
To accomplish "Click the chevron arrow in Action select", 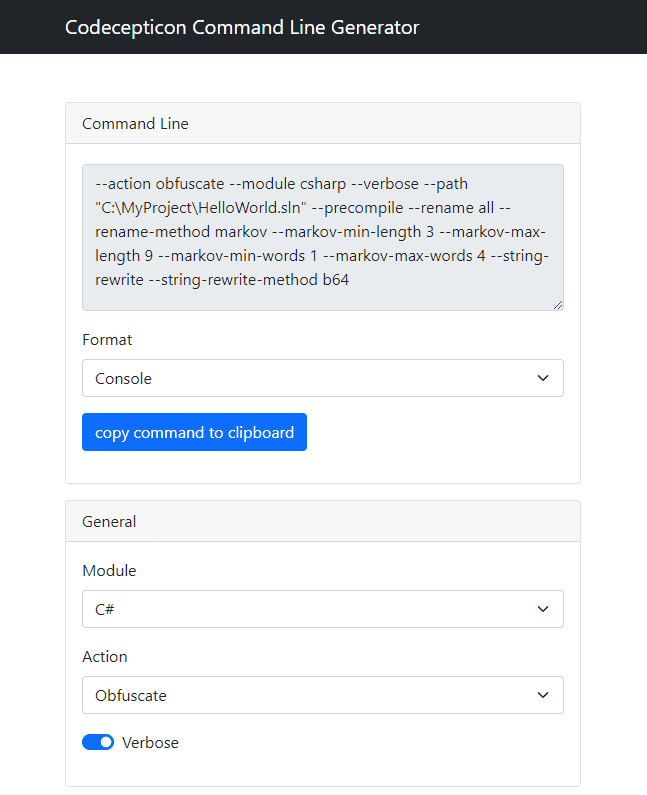I will (x=543, y=695).
